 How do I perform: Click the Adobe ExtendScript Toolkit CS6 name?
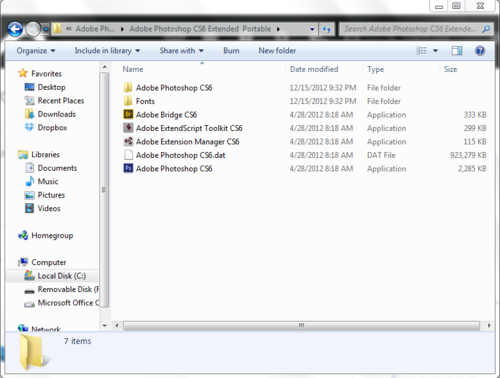tap(189, 128)
